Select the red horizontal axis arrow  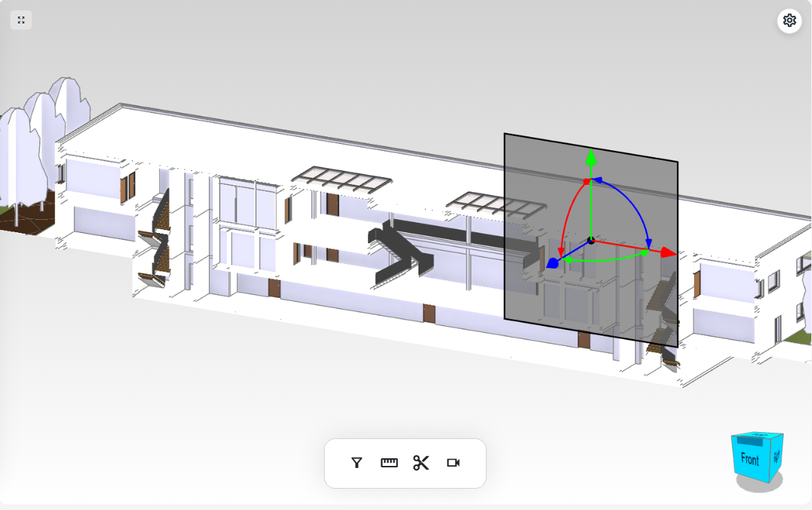pos(668,252)
